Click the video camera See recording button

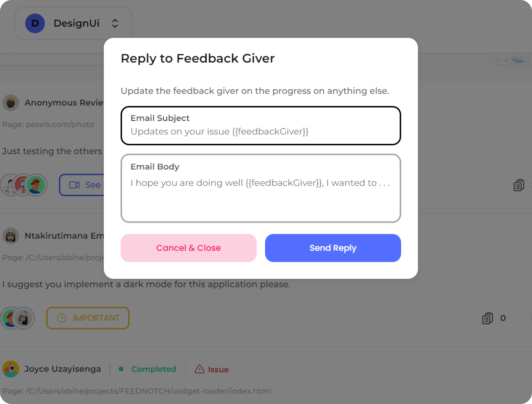pyautogui.click(x=82, y=185)
